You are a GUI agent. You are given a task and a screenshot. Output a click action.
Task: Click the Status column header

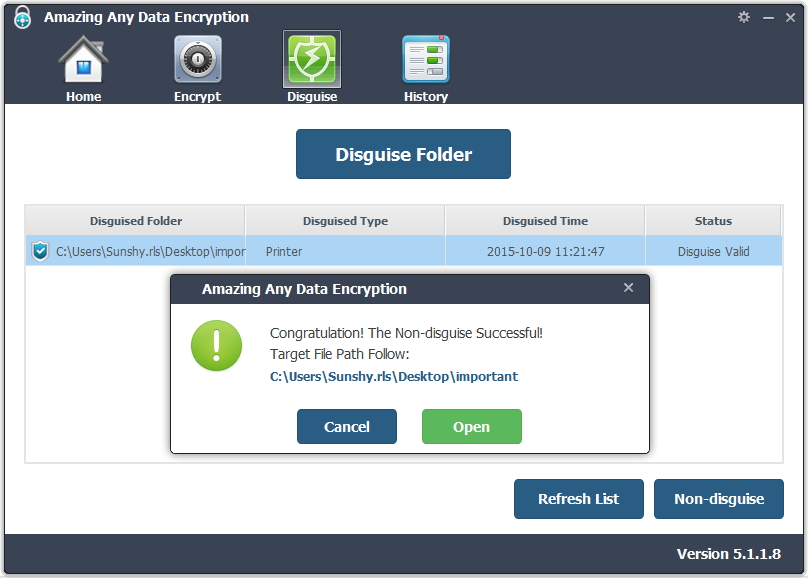[713, 221]
